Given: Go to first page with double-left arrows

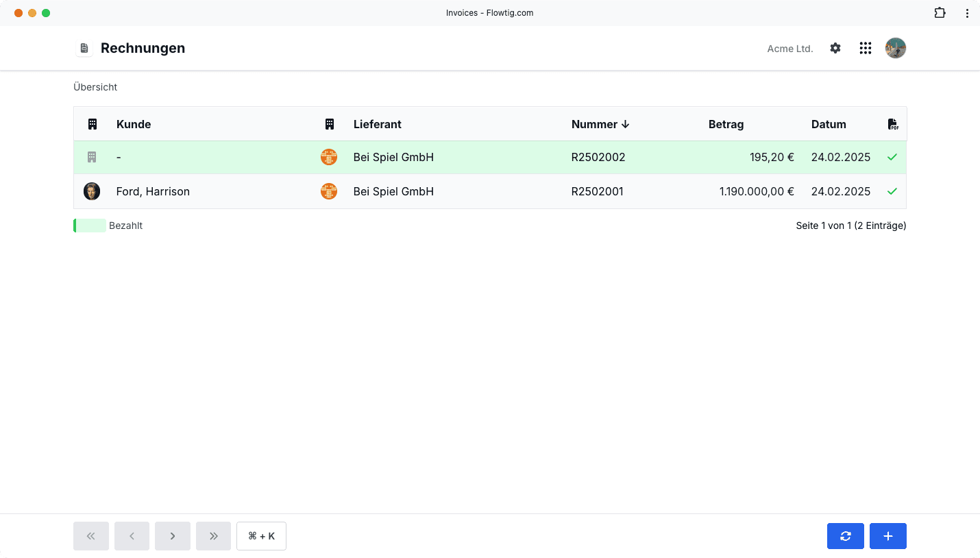Looking at the screenshot, I should 91,536.
